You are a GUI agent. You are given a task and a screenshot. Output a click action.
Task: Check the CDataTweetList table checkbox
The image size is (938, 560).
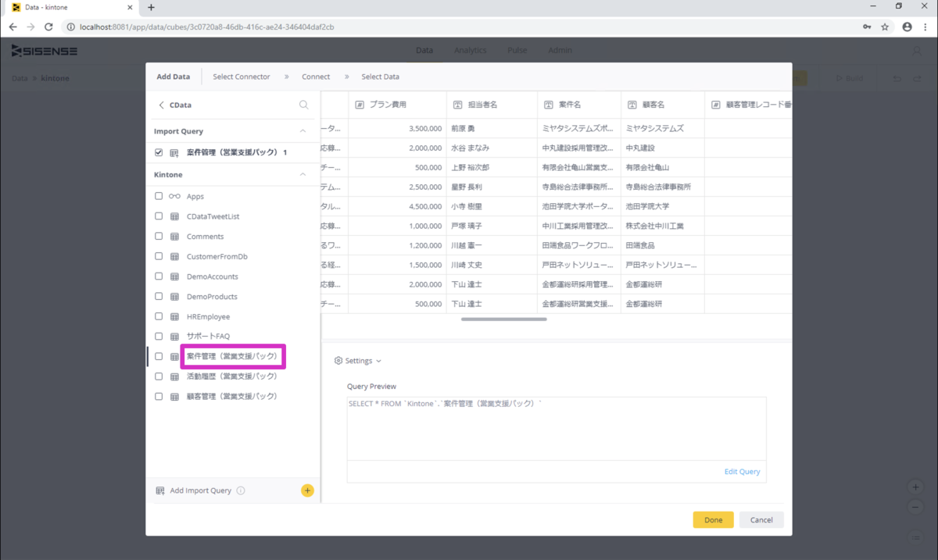pyautogui.click(x=159, y=216)
